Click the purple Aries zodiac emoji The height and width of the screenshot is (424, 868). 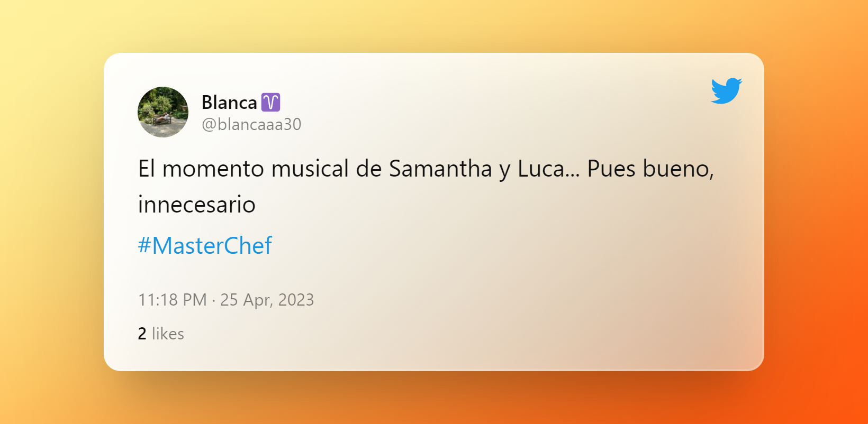tap(270, 102)
